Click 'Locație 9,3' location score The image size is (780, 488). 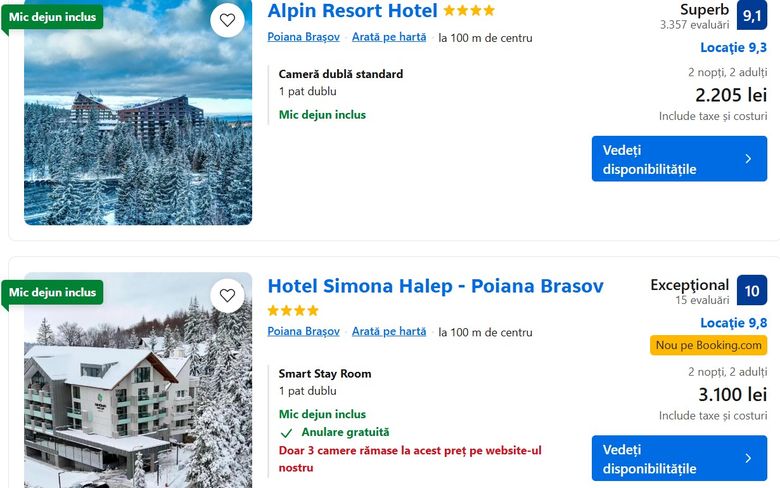(733, 47)
